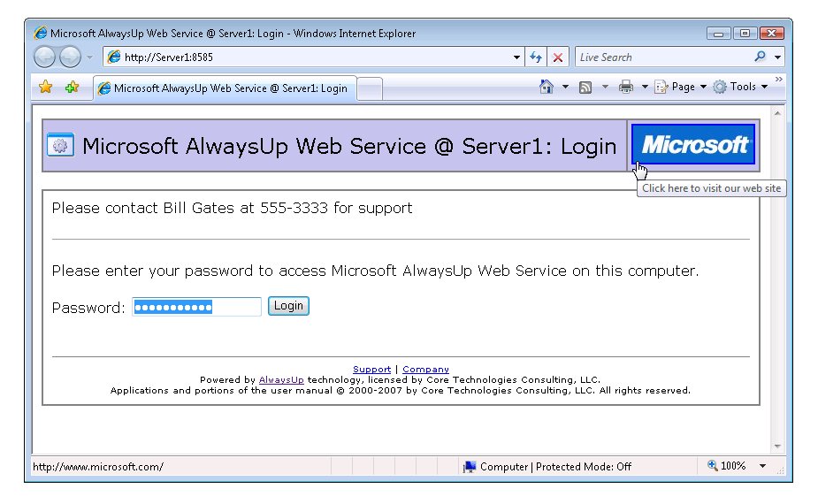Expand the zoom level dropdown arrow
This screenshot has width=818, height=504.
click(x=762, y=466)
